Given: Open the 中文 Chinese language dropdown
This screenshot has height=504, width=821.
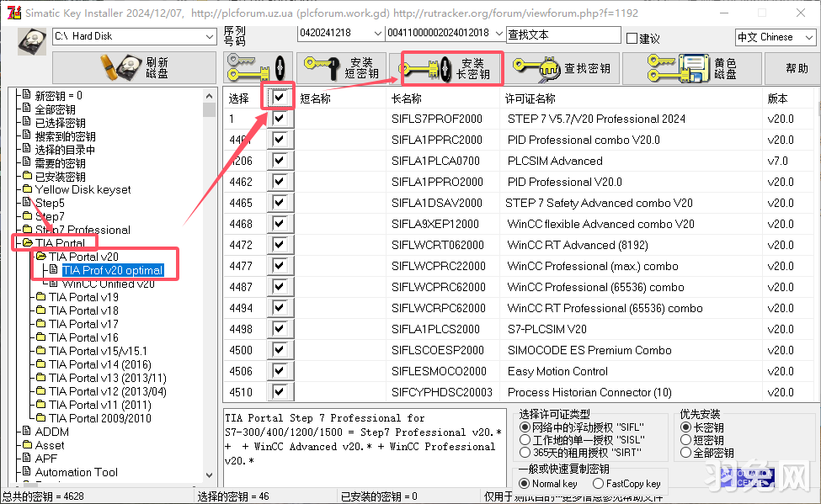Looking at the screenshot, I should tap(807, 37).
